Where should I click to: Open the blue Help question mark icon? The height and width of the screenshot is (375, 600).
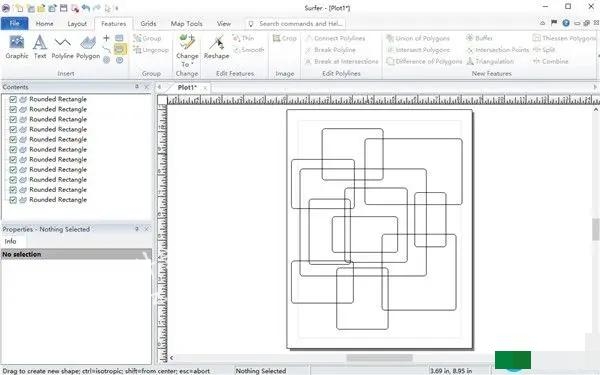click(x=566, y=23)
